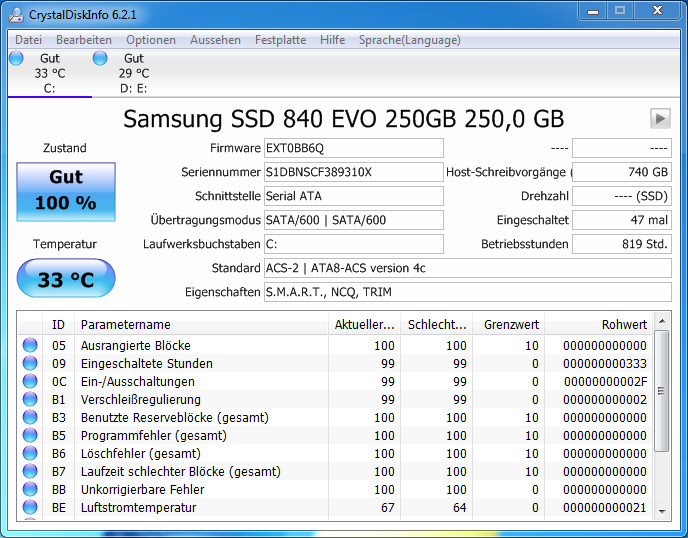Image resolution: width=688 pixels, height=538 pixels.
Task: Click the Rohwert column header
Action: pyautogui.click(x=598, y=325)
